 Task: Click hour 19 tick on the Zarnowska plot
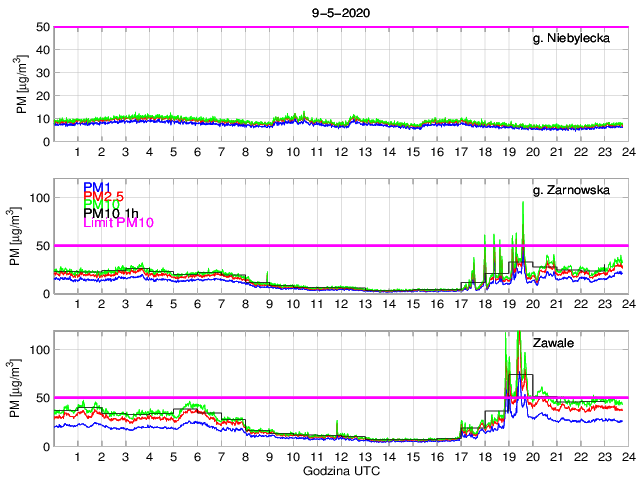coord(508,303)
